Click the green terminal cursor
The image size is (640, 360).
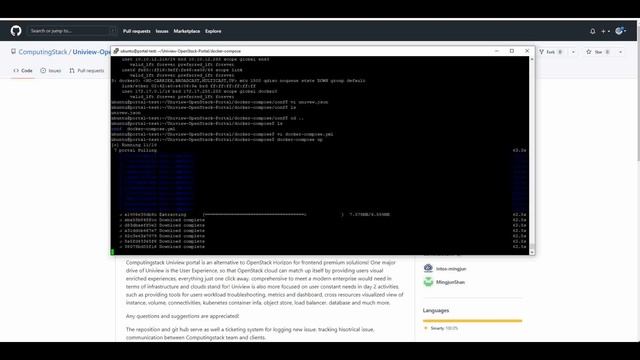pyautogui.click(x=113, y=252)
